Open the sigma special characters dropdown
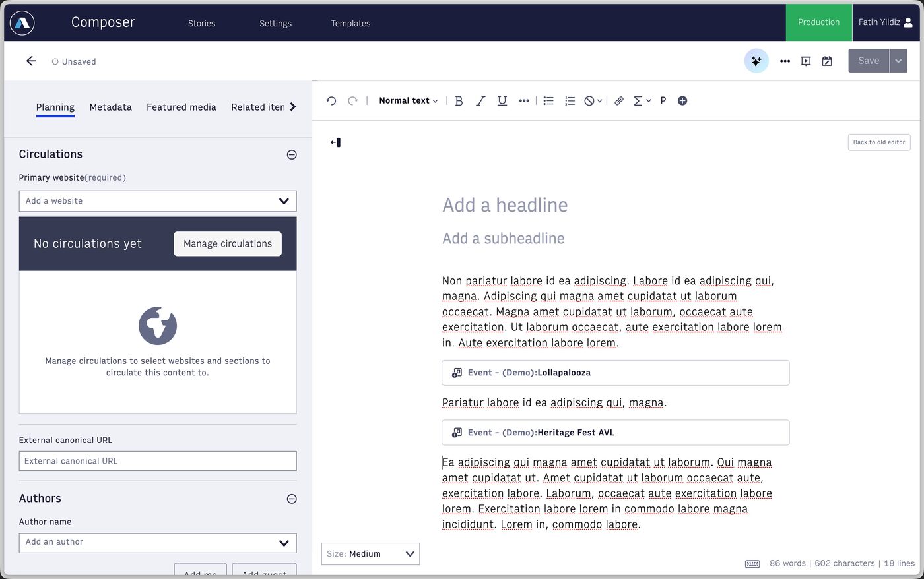Image resolution: width=924 pixels, height=579 pixels. point(642,100)
